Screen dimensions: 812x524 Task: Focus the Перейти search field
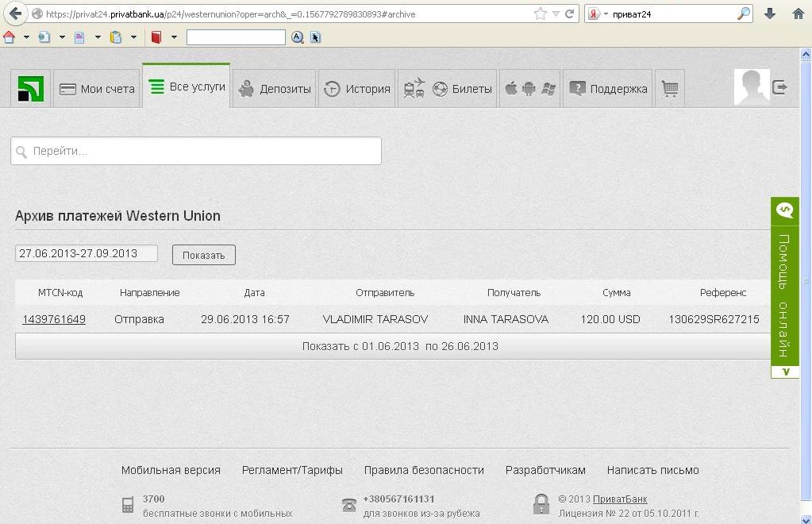pyautogui.click(x=196, y=151)
